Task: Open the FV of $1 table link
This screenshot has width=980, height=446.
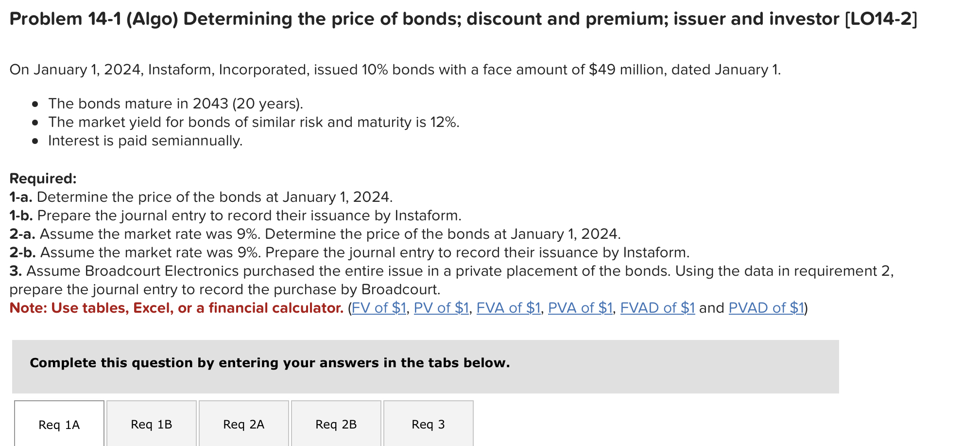Action: [378, 308]
